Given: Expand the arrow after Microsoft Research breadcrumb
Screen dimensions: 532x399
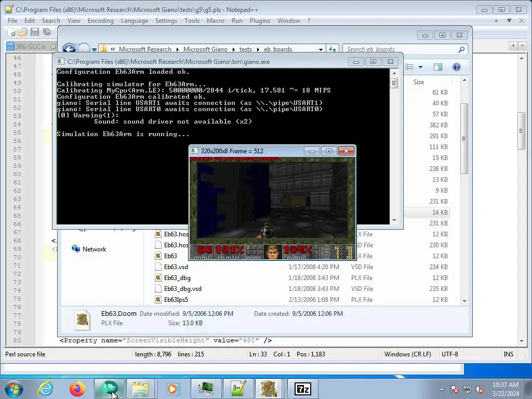Looking at the screenshot, I should click(x=178, y=49).
